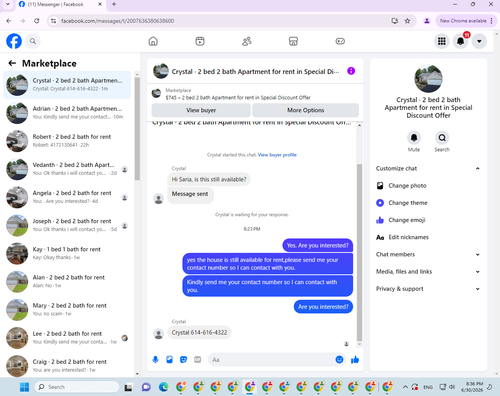
Task: Open Adrian conversation in chat list
Action: click(67, 113)
